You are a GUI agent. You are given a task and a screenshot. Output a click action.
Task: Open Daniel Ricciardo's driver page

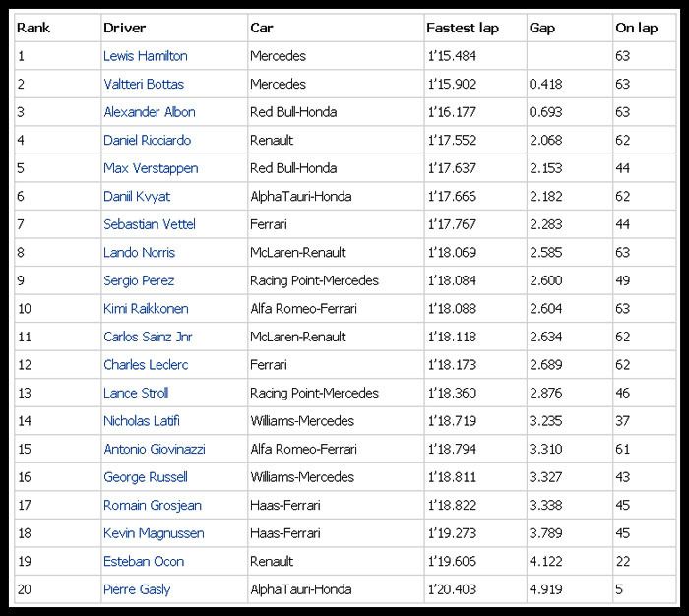click(148, 140)
